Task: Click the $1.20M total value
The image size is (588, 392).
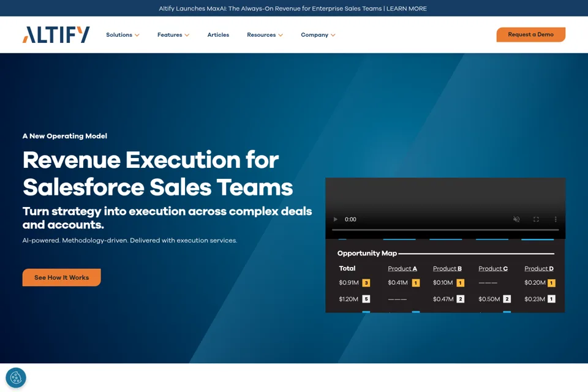Action: click(349, 299)
